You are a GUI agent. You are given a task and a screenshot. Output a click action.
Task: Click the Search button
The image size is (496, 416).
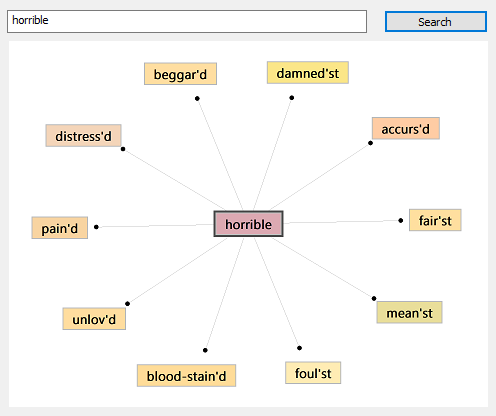click(436, 22)
